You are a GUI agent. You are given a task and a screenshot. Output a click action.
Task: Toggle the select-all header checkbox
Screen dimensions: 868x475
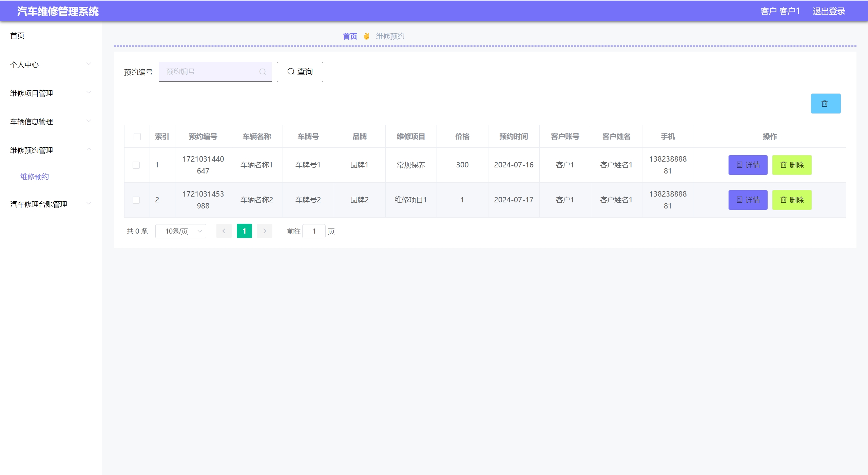point(137,136)
